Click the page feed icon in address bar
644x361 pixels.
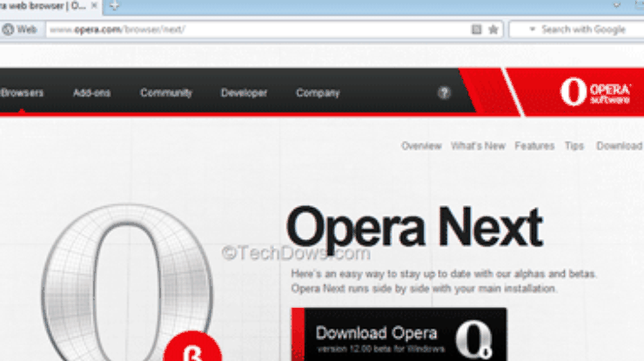point(476,30)
